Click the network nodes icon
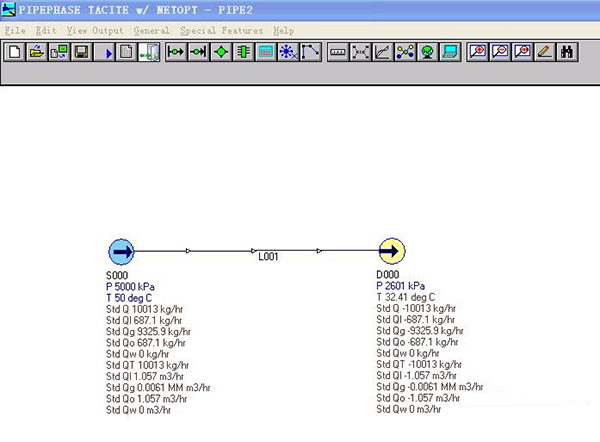This screenshot has height=442, width=600. tap(405, 52)
